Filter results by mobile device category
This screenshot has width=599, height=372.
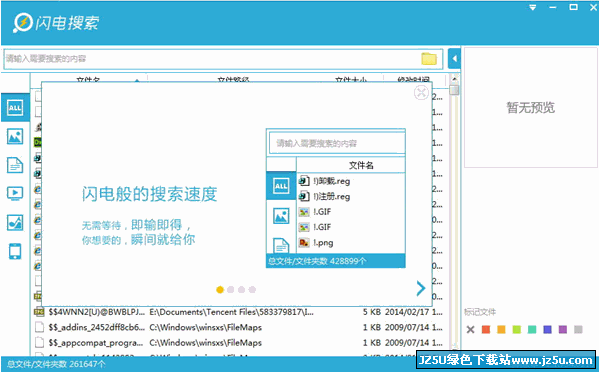tap(15, 251)
